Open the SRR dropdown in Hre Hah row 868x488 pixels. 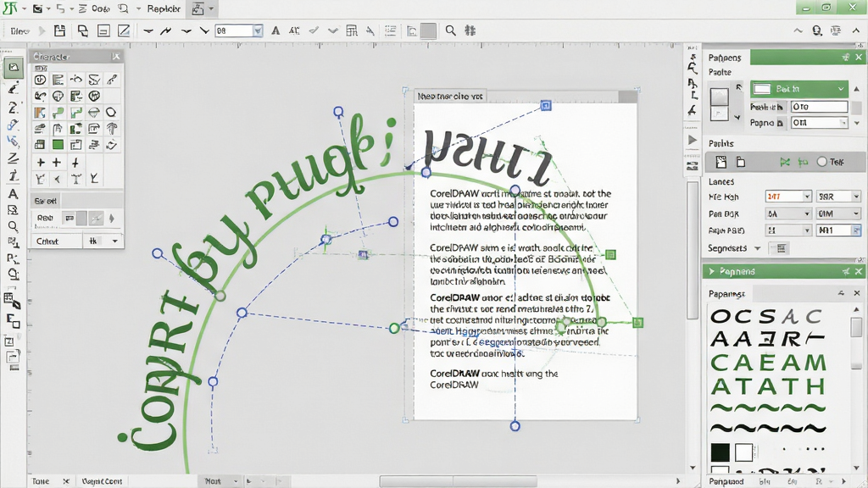tap(838, 197)
